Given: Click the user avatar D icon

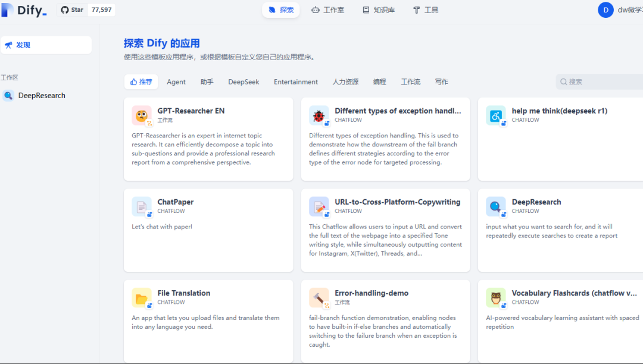Looking at the screenshot, I should coord(605,10).
